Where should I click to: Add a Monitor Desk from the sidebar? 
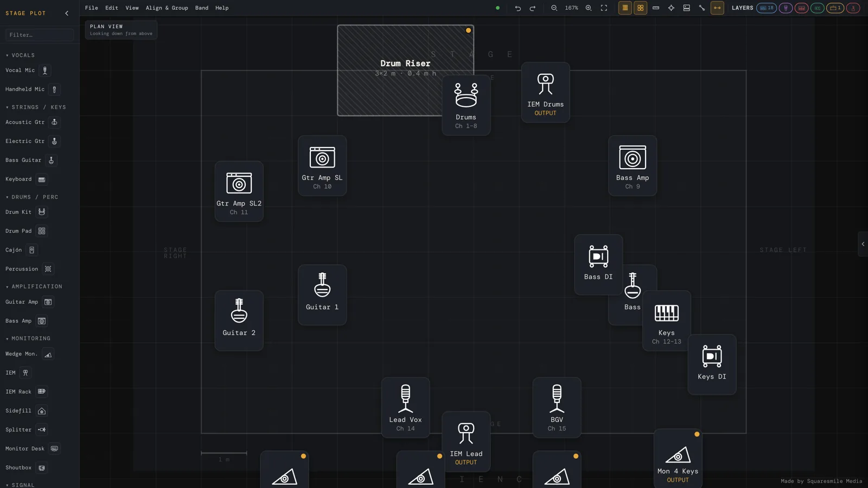[x=32, y=448]
